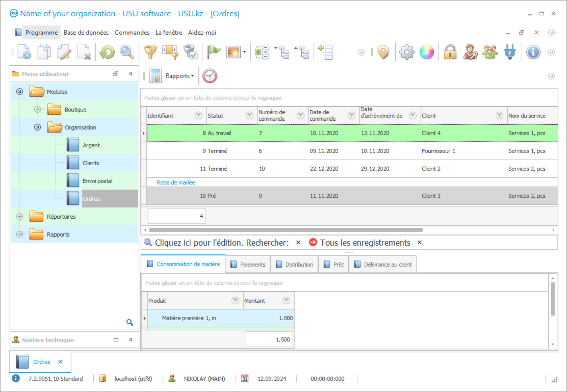Open the La fenêtre menu

coord(169,33)
